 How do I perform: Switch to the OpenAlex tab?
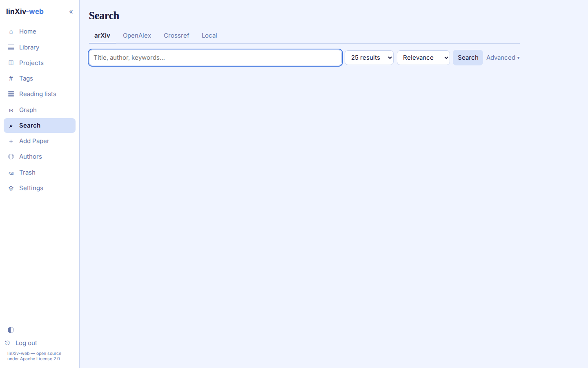pyautogui.click(x=137, y=36)
